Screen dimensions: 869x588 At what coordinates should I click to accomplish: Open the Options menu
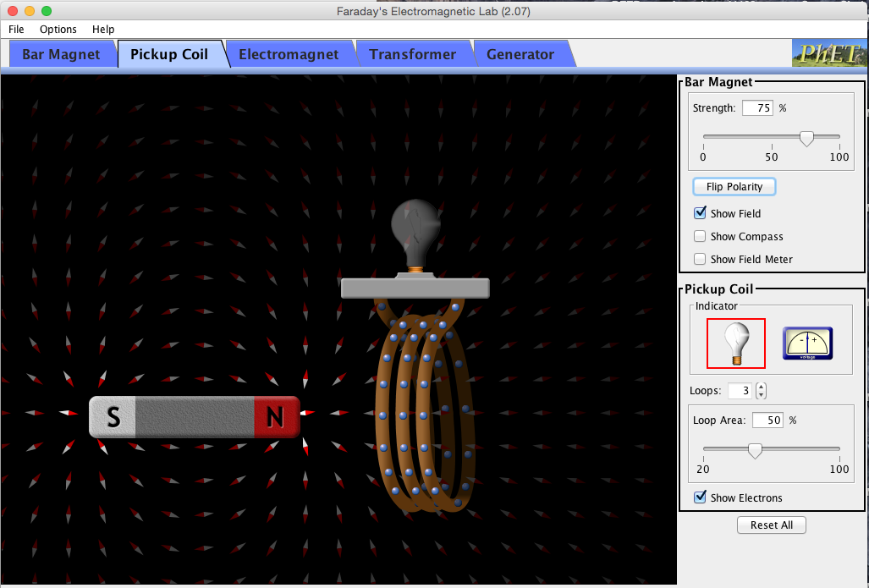58,30
